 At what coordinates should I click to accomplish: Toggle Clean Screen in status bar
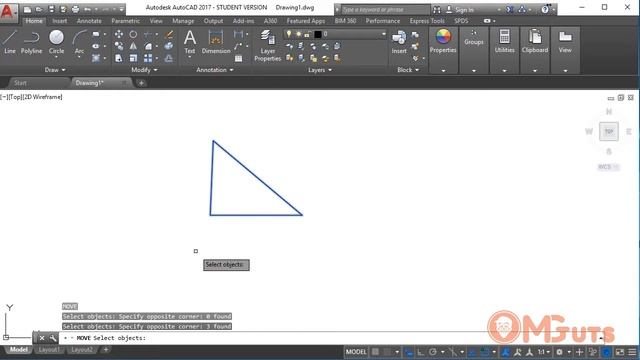(620, 352)
